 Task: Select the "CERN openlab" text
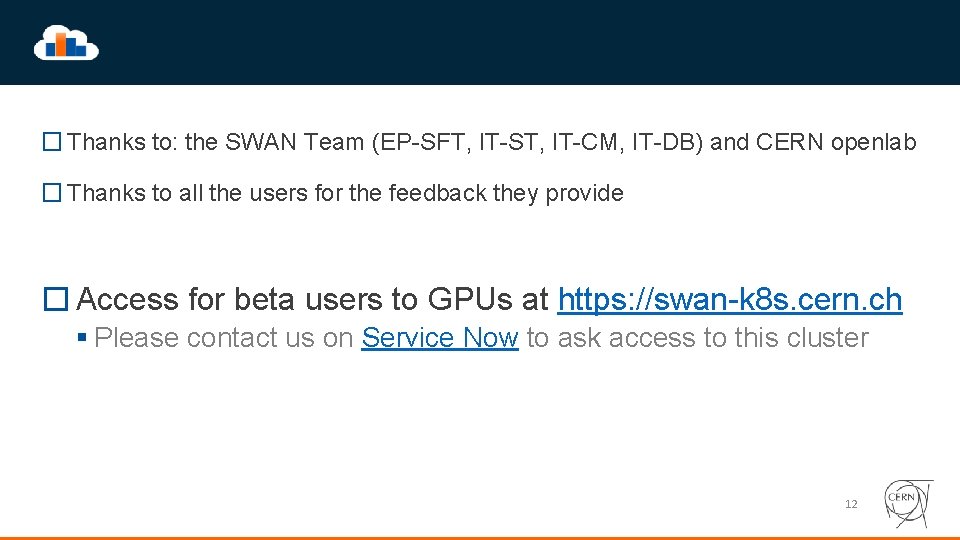836,142
